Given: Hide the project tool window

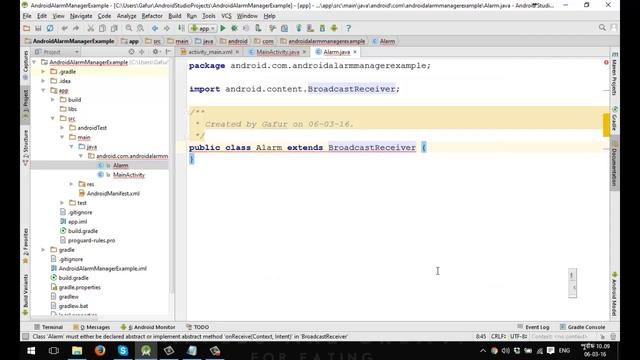Looking at the screenshot, I should (168, 52).
